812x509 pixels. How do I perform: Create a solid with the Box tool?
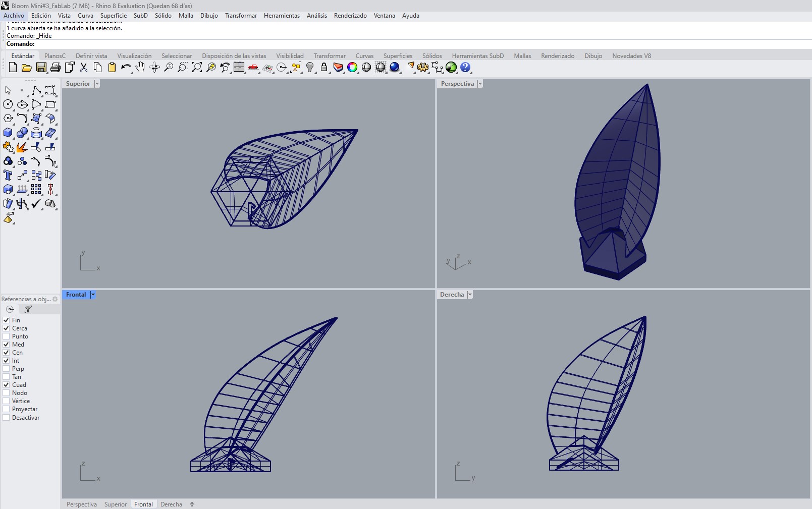[x=8, y=133]
